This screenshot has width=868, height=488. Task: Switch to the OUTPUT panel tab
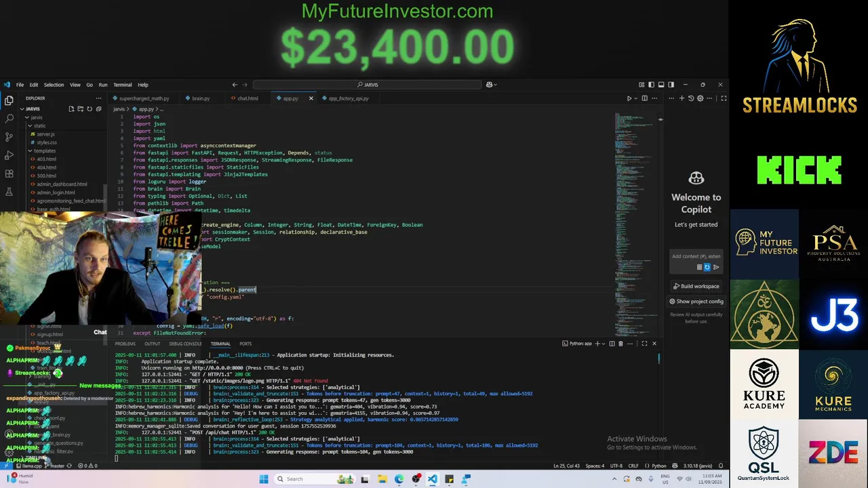[x=152, y=344]
